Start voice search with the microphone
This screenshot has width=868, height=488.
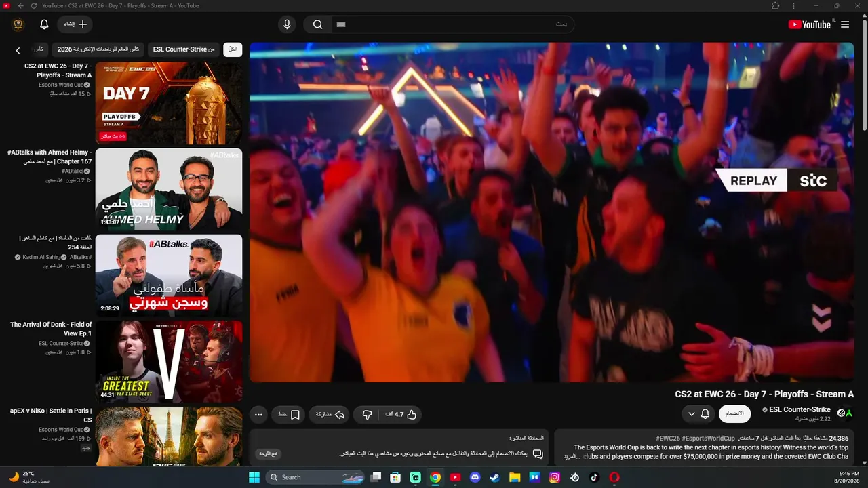click(x=287, y=24)
